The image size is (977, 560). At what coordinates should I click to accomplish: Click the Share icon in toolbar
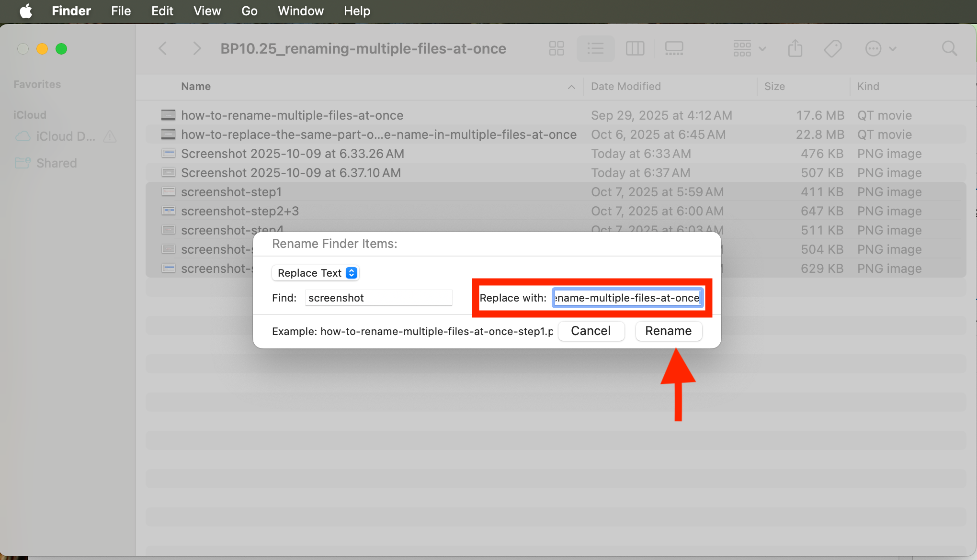coord(795,48)
